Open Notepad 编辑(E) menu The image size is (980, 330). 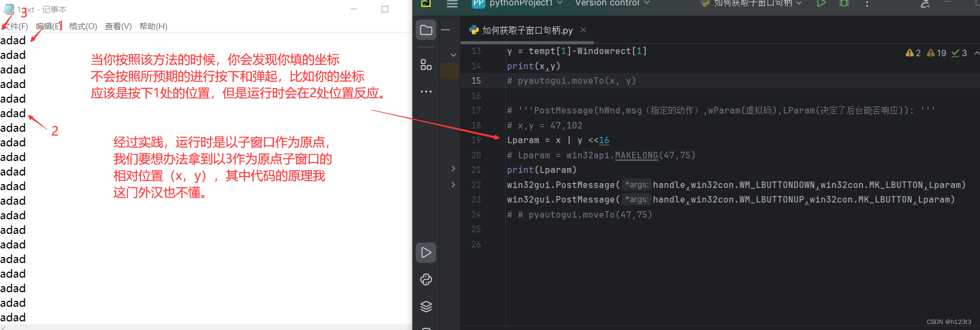(x=48, y=26)
